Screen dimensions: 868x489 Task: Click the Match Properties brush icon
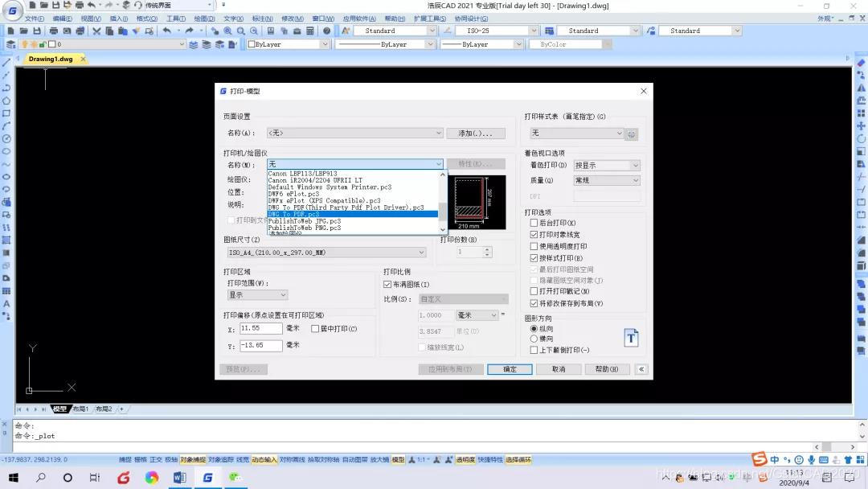pos(136,31)
